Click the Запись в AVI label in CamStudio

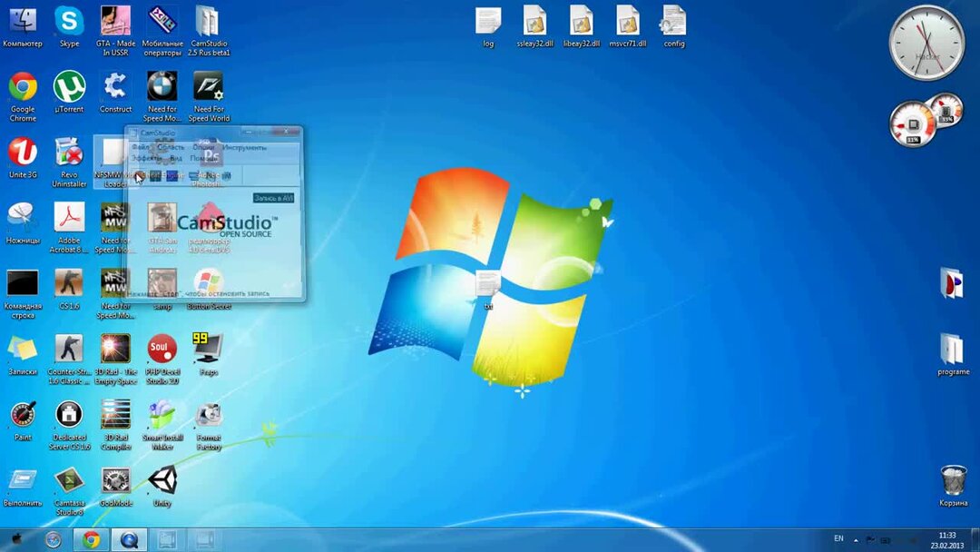pyautogui.click(x=273, y=198)
